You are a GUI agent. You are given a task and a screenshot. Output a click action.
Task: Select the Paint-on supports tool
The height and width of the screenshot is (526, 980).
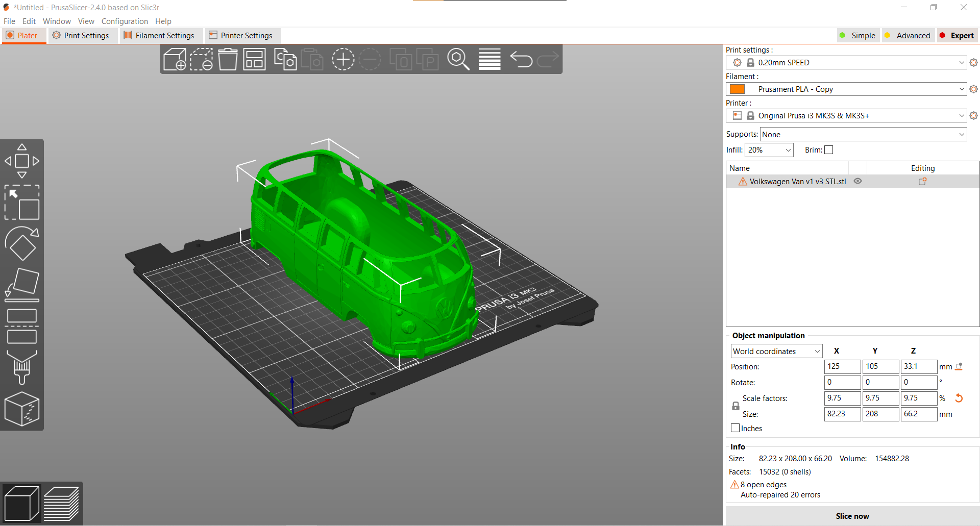[x=22, y=367]
